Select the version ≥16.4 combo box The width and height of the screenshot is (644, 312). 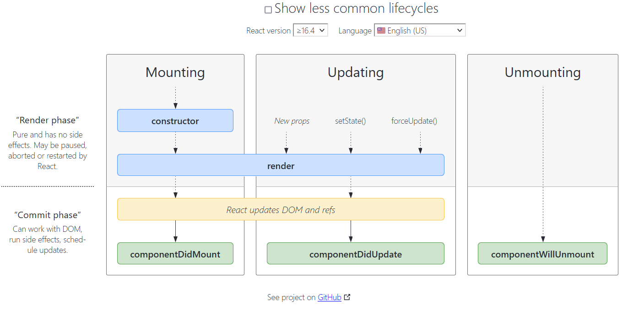(x=310, y=30)
